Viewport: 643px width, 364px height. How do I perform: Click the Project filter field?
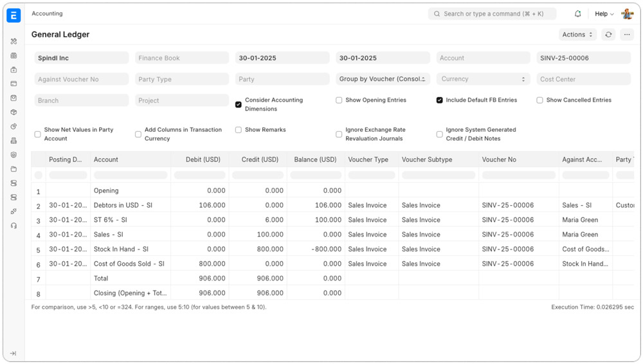[x=182, y=100]
